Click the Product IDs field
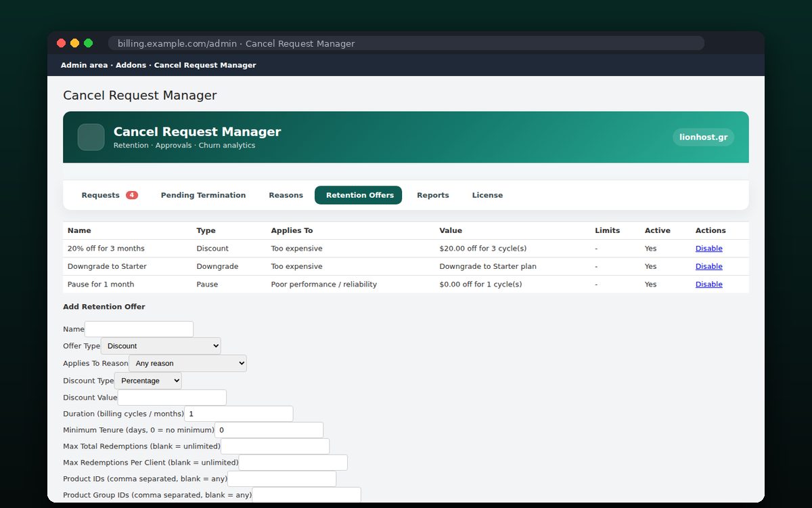Screen dimensions: 812x508 pyautogui.click(x=281, y=479)
